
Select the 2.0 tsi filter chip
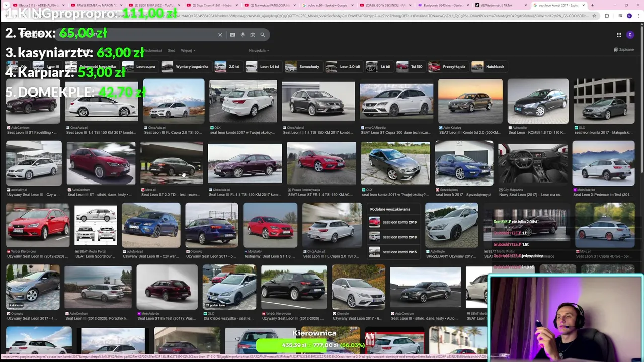(228, 66)
